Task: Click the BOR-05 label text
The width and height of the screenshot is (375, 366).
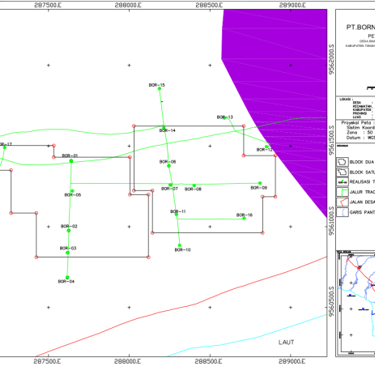Action: pyautogui.click(x=73, y=195)
